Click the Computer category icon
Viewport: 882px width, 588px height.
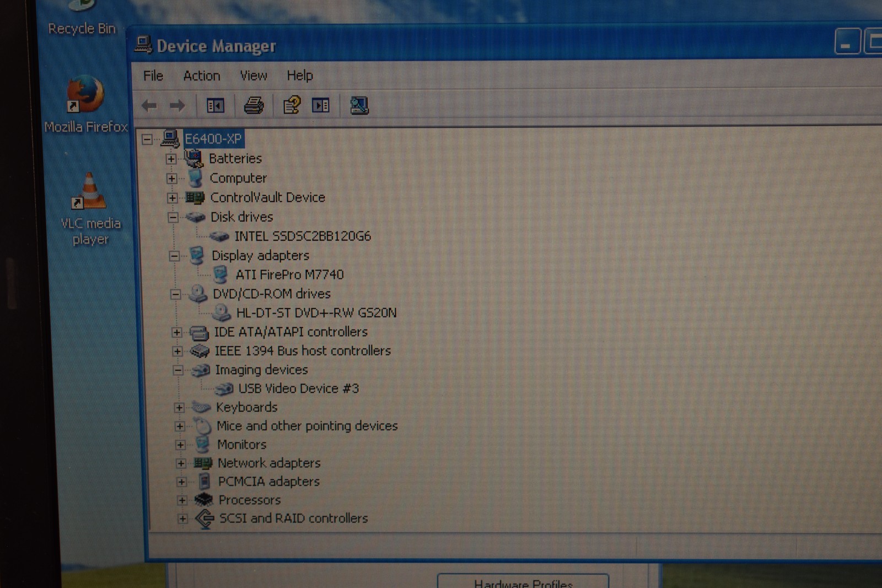pos(195,178)
